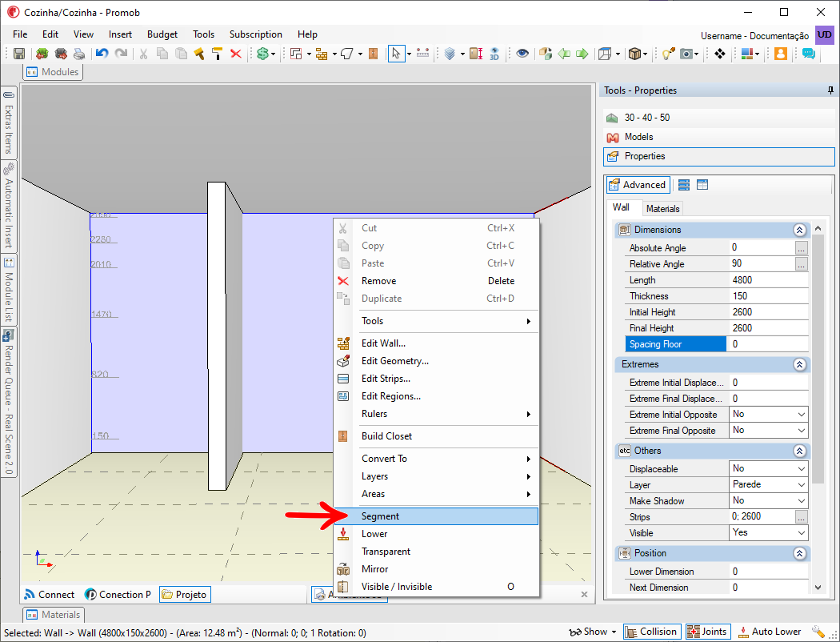Open the Convert To submenu
This screenshot has height=642, width=840.
[436, 459]
